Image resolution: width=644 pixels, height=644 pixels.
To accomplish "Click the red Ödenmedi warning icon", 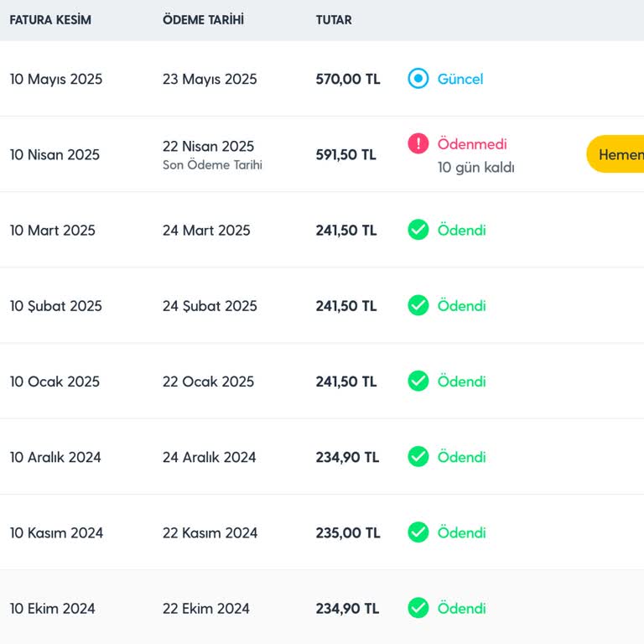I will pos(418,143).
